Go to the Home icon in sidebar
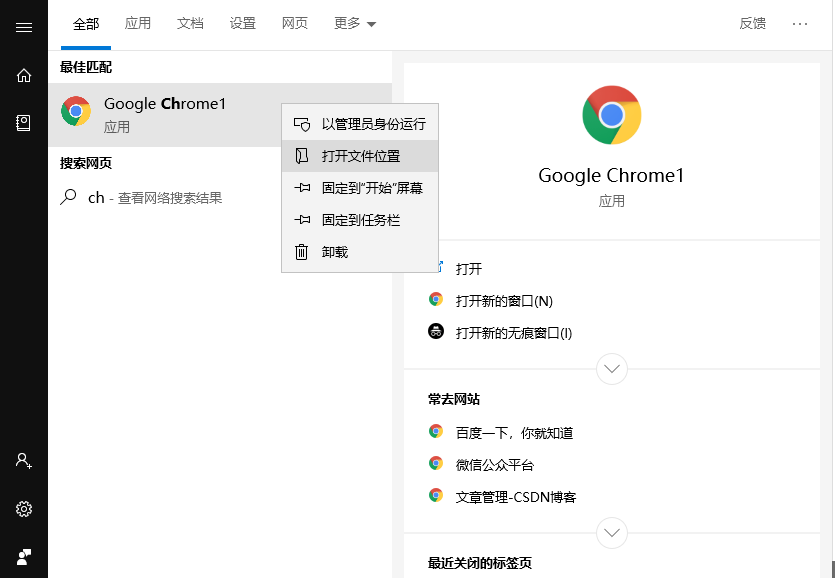Viewport: 835px width, 578px height. (24, 76)
